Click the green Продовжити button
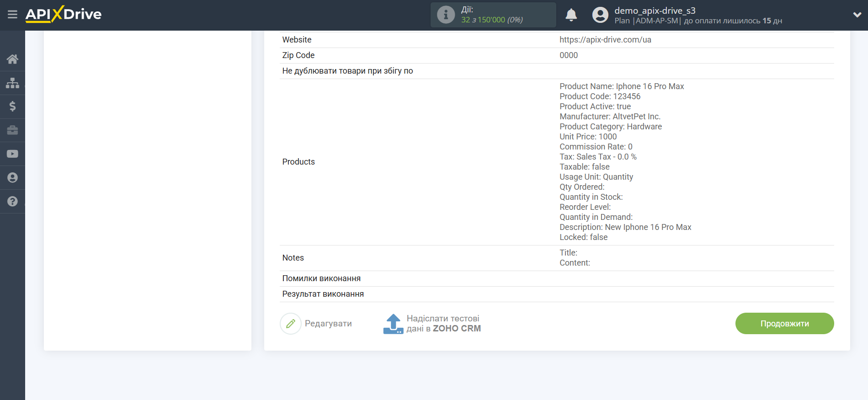This screenshot has width=868, height=400. click(x=784, y=324)
